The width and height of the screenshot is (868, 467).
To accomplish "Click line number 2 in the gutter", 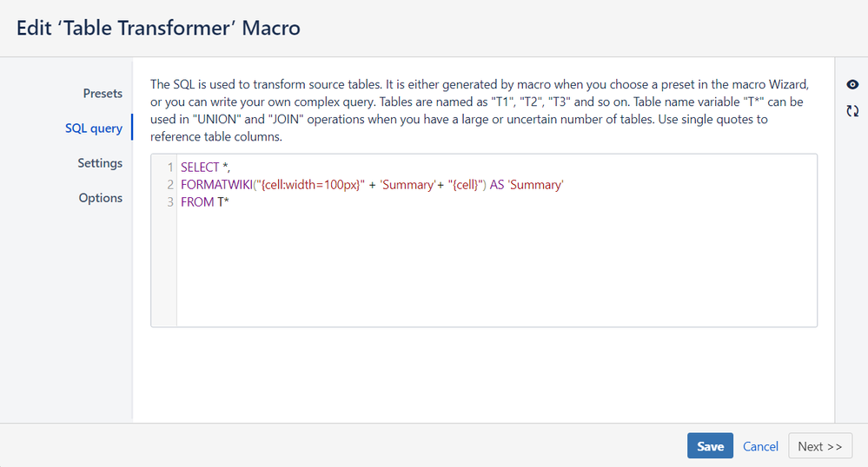I will tap(170, 184).
